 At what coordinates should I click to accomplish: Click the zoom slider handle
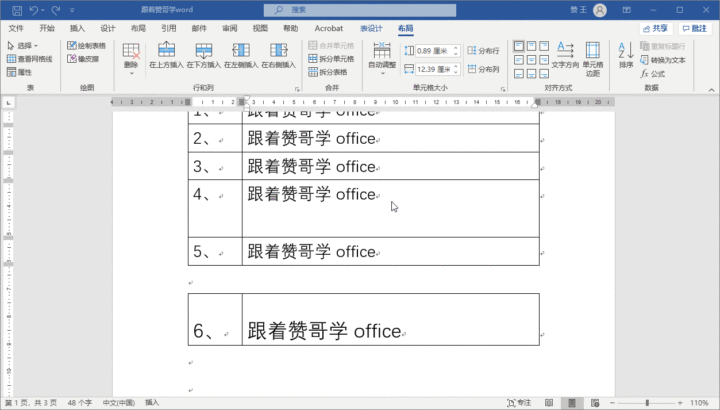tap(647, 403)
